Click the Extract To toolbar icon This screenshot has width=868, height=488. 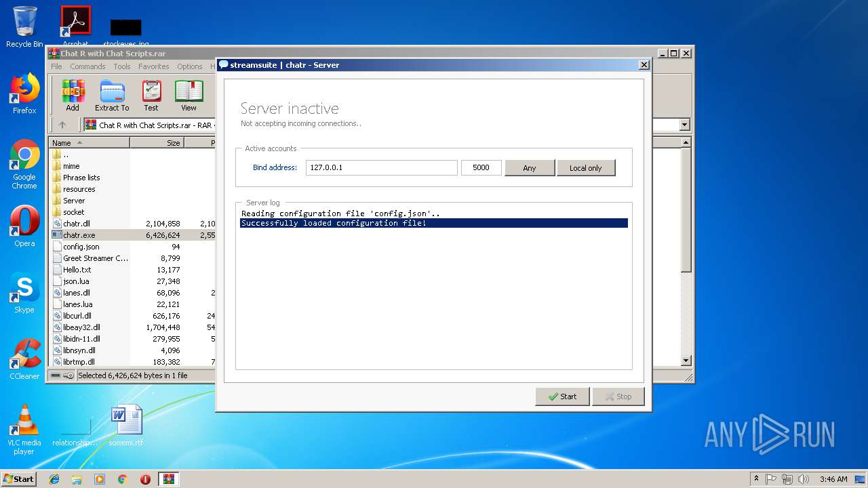[112, 96]
